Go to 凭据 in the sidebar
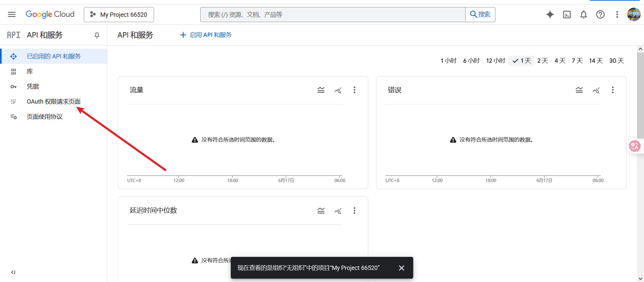The width and height of the screenshot is (644, 282). 33,87
